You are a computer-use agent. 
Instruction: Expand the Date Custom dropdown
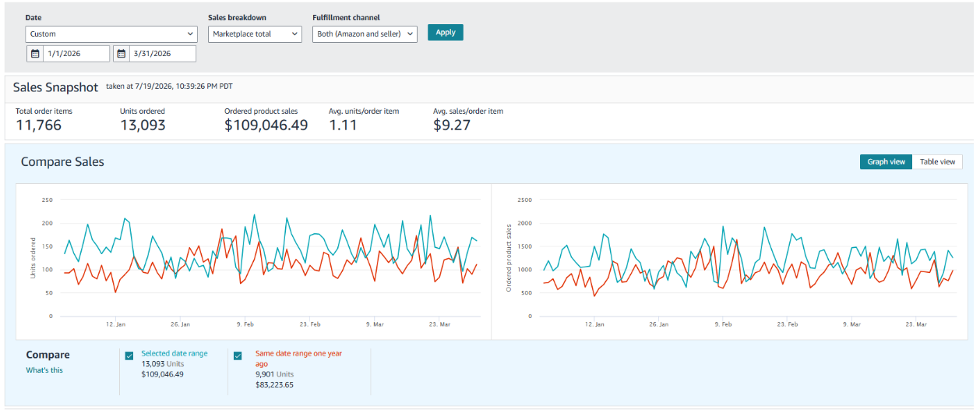(x=111, y=34)
